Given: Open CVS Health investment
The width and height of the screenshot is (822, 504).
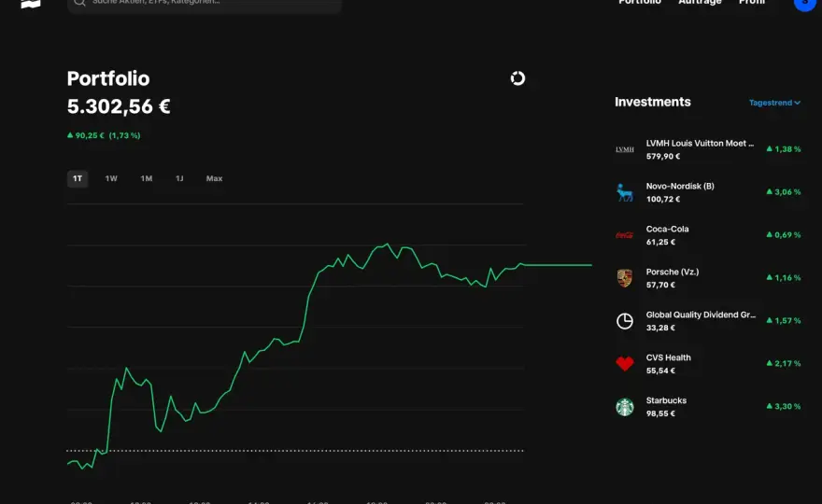Looking at the screenshot, I should click(708, 364).
